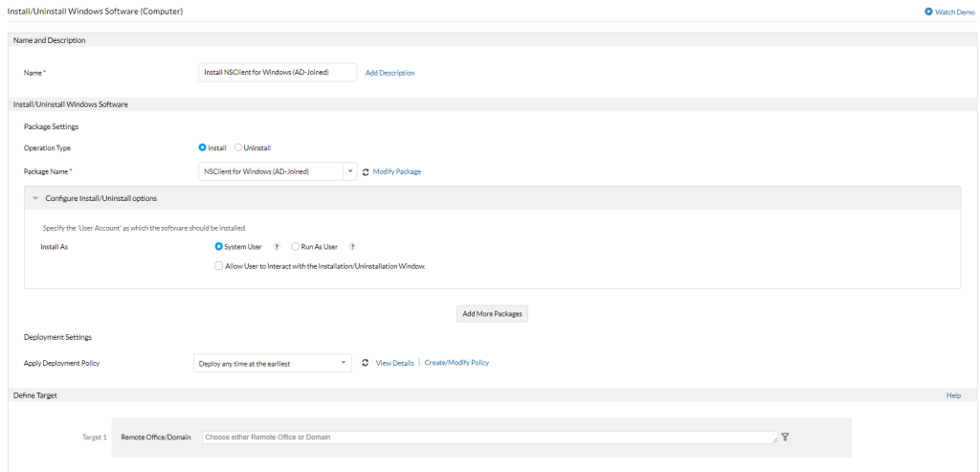Image resolution: width=980 pixels, height=472 pixels.
Task: Click the Watch Demo play icon
Action: [928, 11]
